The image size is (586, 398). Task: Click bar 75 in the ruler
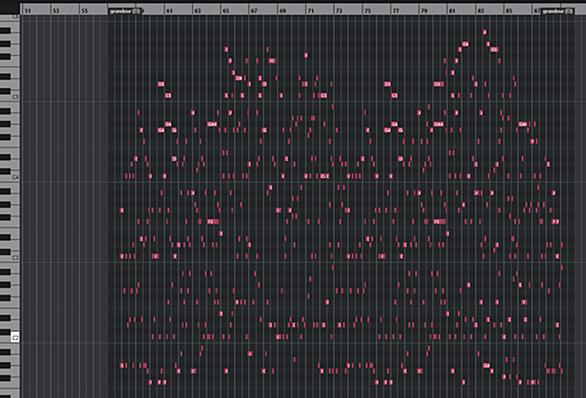tap(368, 11)
